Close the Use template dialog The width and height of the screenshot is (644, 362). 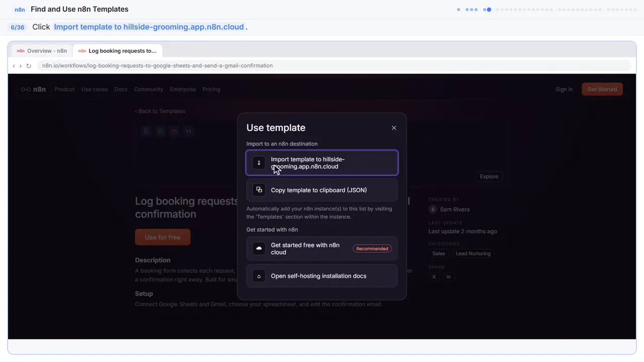394,128
